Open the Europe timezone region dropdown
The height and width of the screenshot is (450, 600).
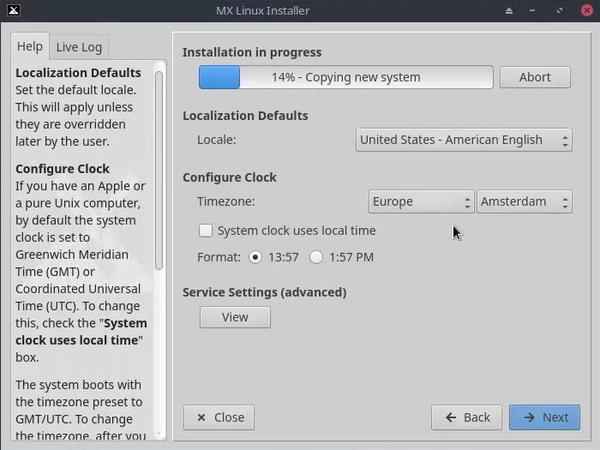coord(421,202)
